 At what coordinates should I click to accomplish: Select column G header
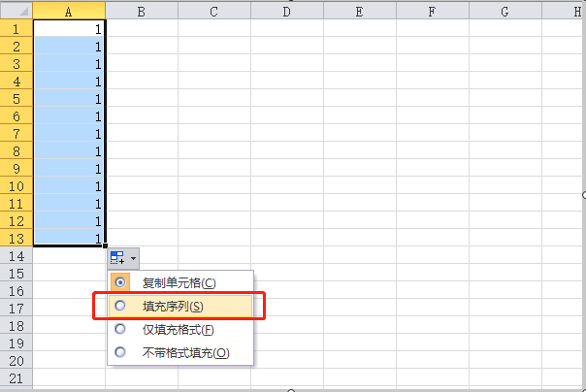coord(505,12)
